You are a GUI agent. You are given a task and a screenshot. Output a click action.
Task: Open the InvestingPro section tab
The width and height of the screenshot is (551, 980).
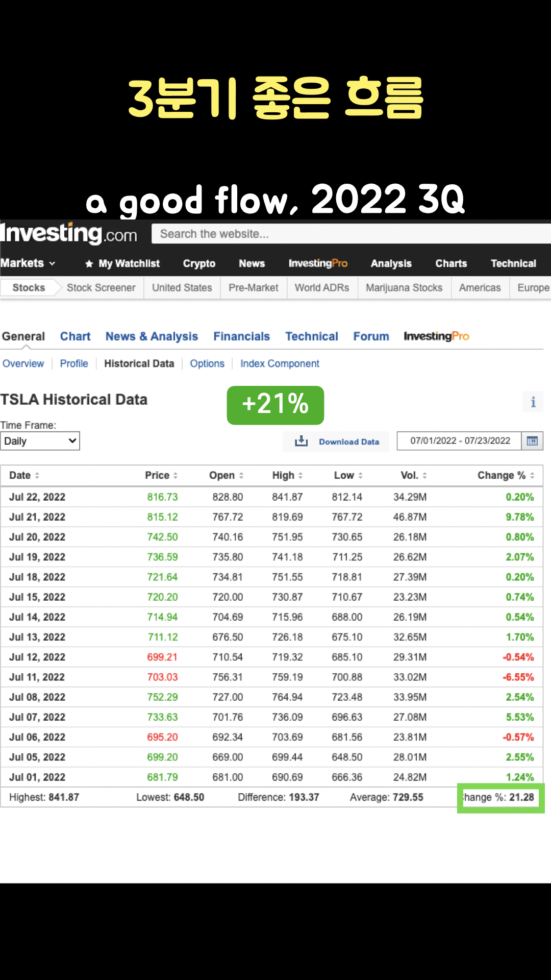[436, 336]
